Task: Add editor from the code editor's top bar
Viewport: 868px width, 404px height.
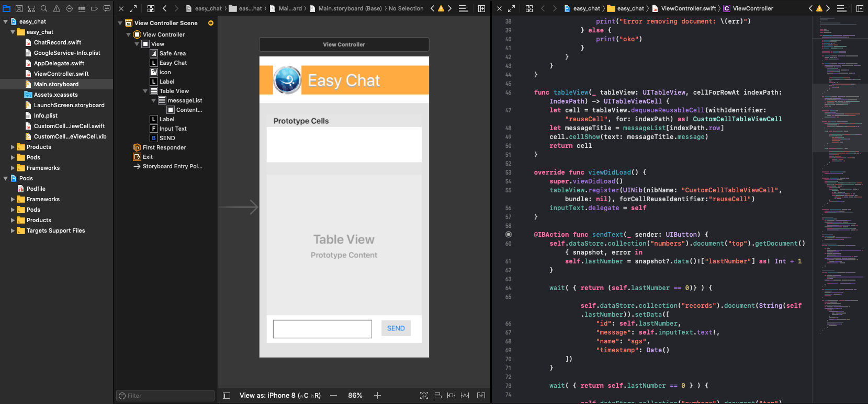Action: pyautogui.click(x=860, y=8)
